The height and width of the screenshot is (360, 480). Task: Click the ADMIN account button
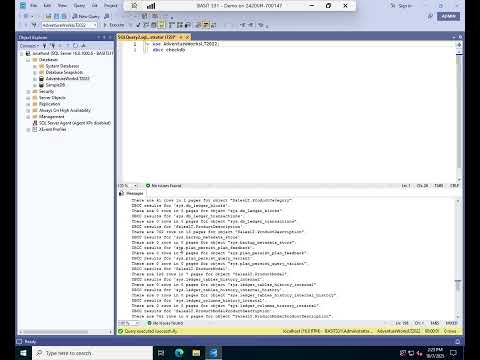pos(449,16)
